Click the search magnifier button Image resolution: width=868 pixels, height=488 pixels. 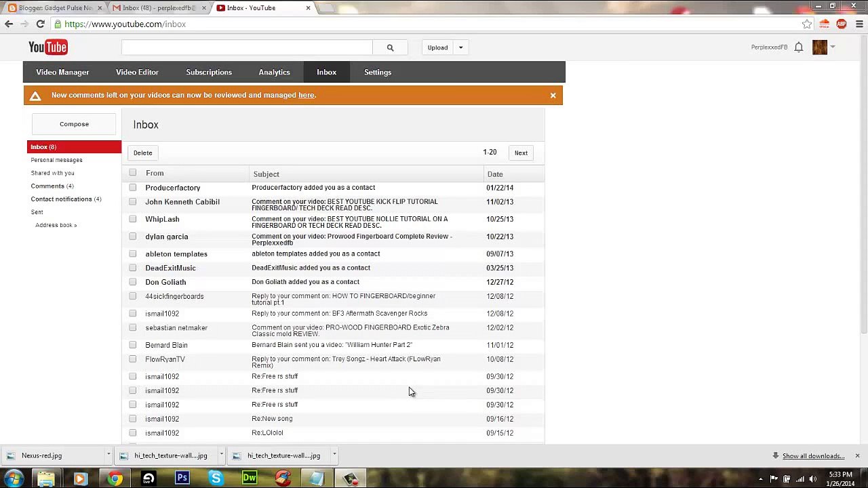[x=390, y=47]
